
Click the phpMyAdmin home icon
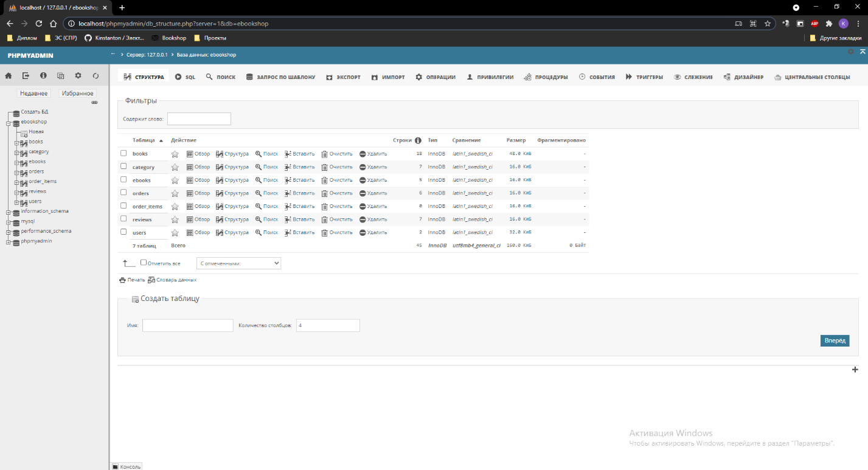(x=9, y=76)
